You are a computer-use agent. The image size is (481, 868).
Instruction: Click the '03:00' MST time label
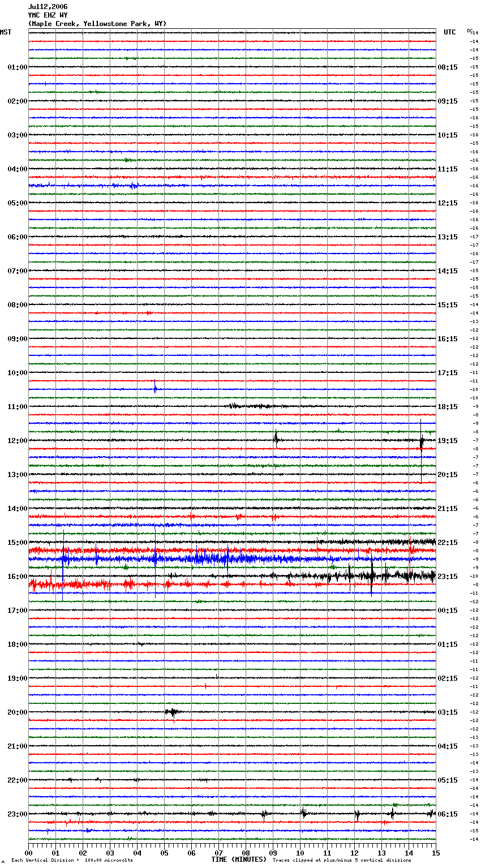coord(18,135)
